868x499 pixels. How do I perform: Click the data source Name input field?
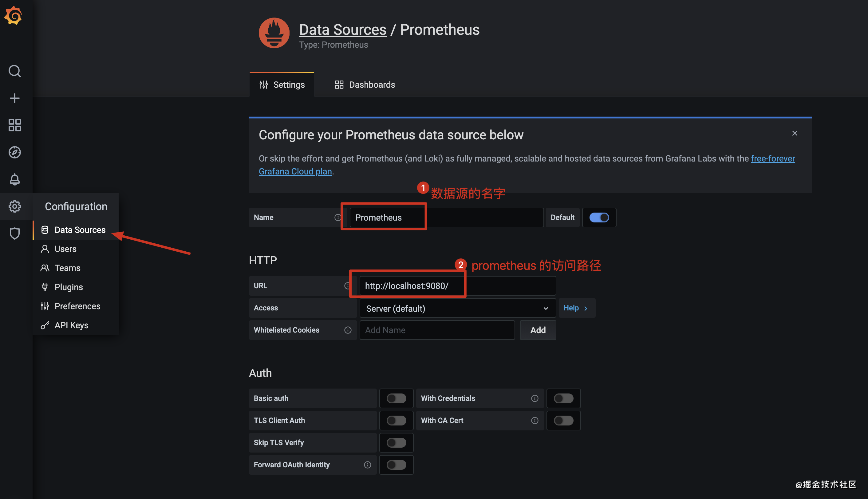pos(447,218)
